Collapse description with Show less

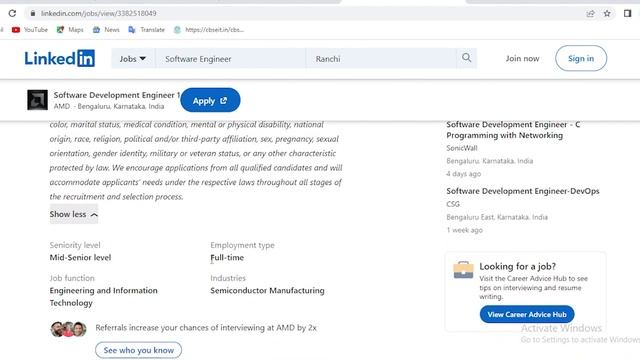click(x=74, y=214)
